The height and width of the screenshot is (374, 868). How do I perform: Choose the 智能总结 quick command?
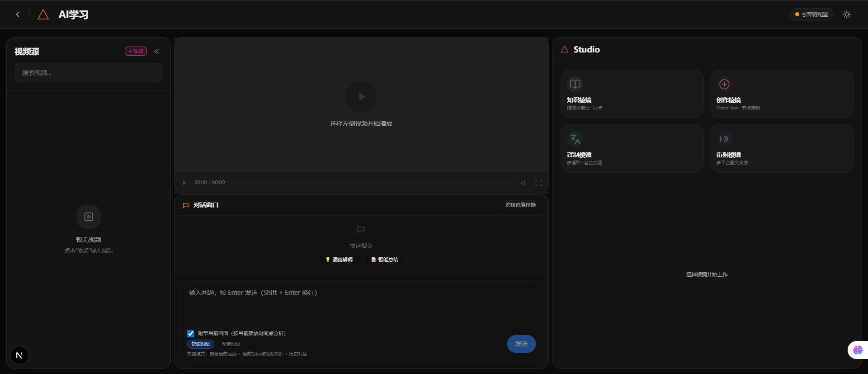[384, 260]
